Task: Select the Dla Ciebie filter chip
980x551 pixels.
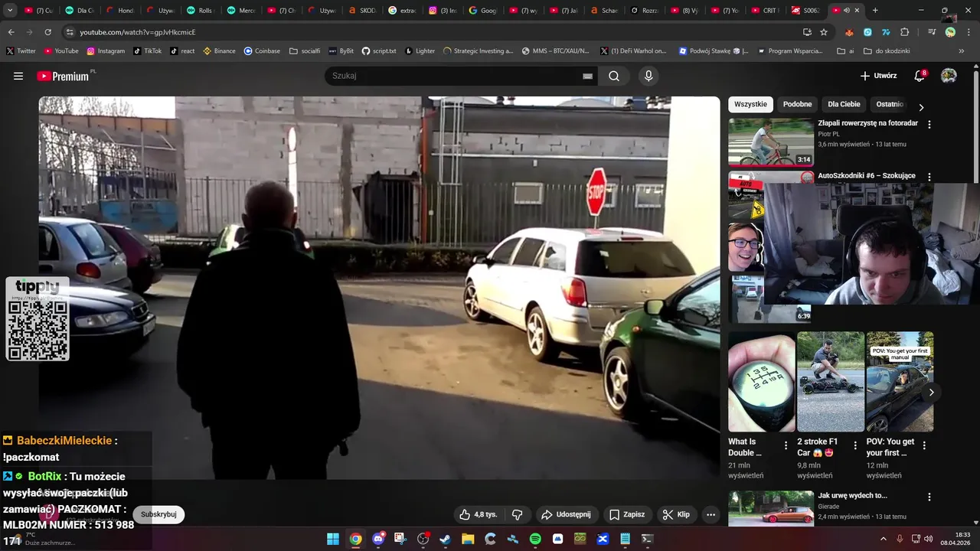Action: 844,104
